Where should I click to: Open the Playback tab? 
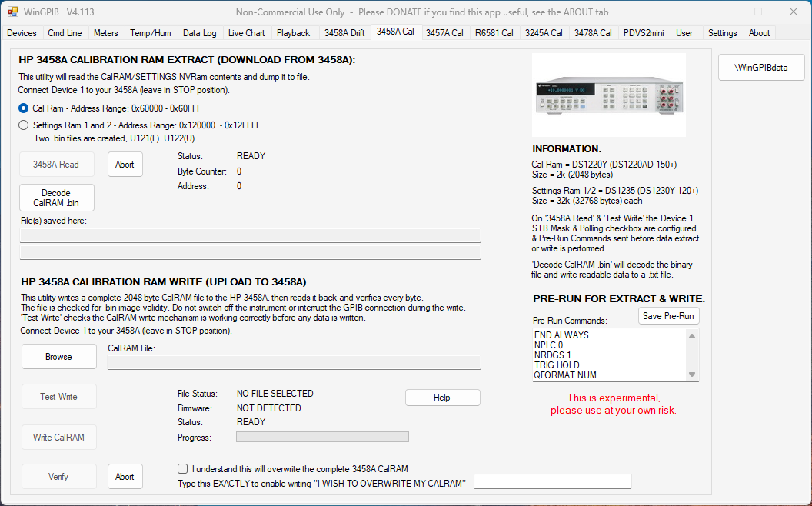point(293,32)
